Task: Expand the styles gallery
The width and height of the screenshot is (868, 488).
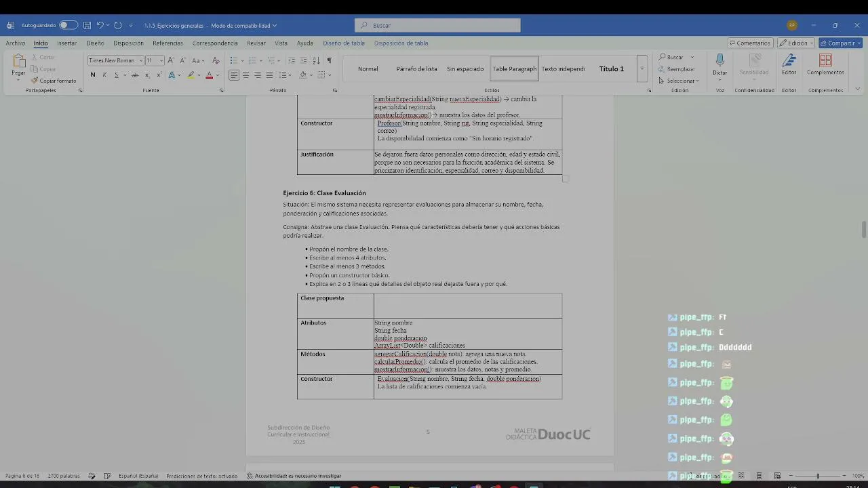Action: tap(642, 68)
